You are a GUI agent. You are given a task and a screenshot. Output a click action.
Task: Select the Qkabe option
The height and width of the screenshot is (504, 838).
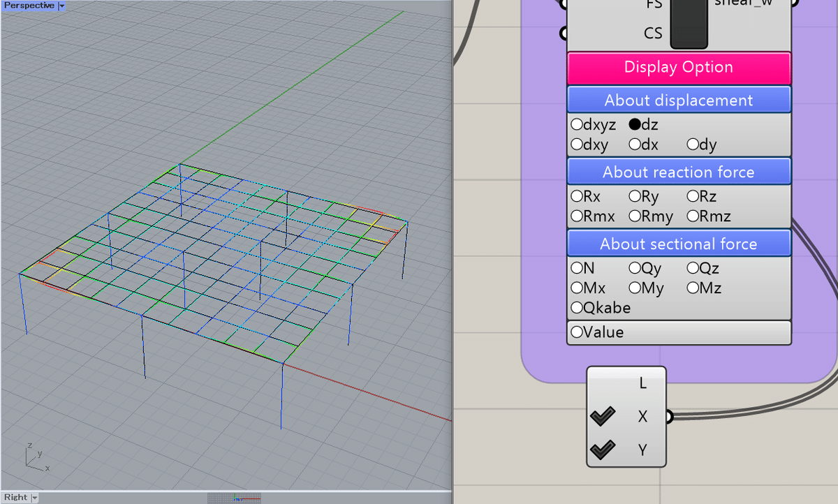(x=577, y=308)
